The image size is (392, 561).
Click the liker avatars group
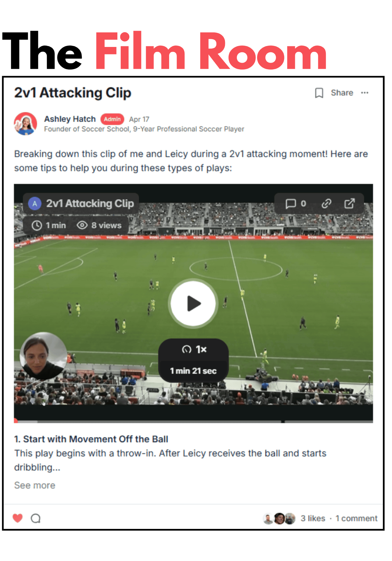click(279, 519)
